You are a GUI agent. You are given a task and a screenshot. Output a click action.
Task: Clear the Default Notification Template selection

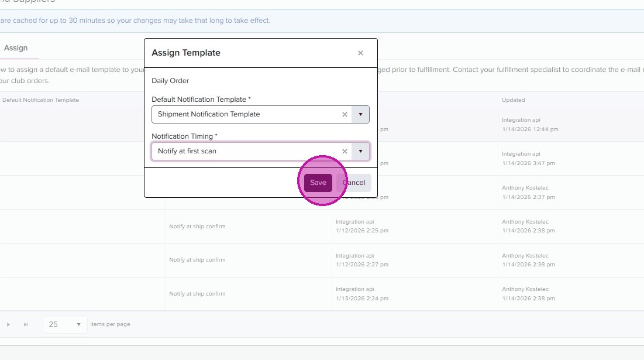pos(345,115)
